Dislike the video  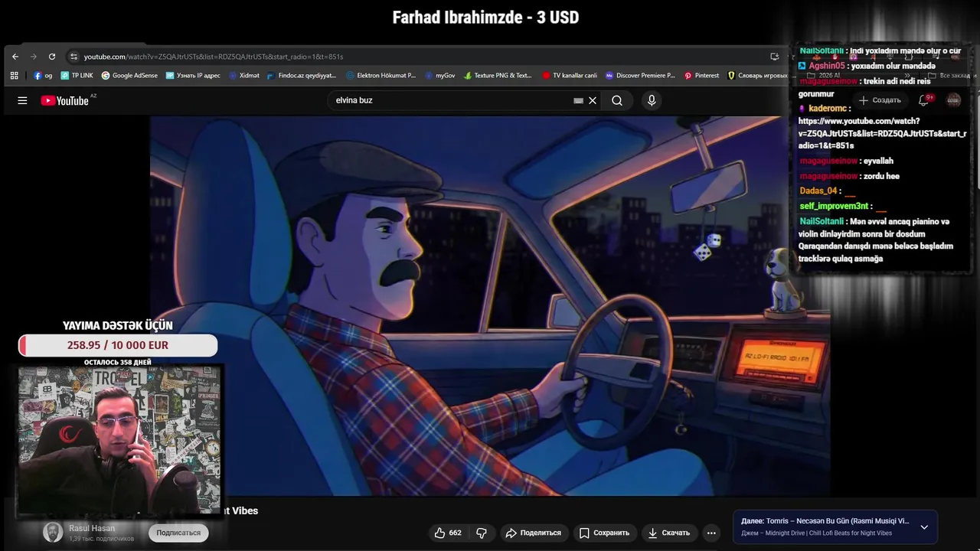(482, 533)
